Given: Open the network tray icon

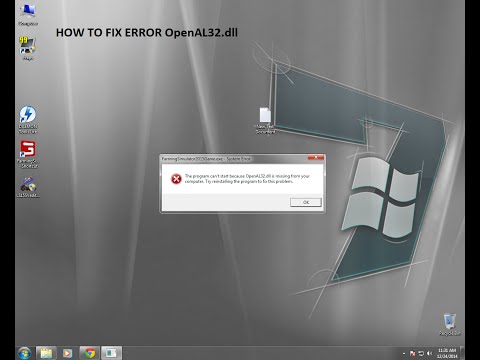Looking at the screenshot, I should tap(421, 353).
